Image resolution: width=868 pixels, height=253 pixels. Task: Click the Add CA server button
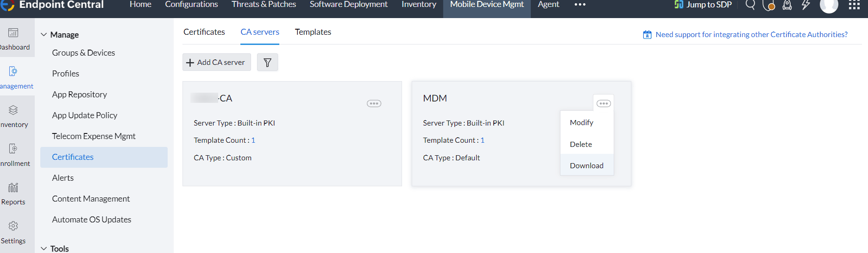coord(216,63)
